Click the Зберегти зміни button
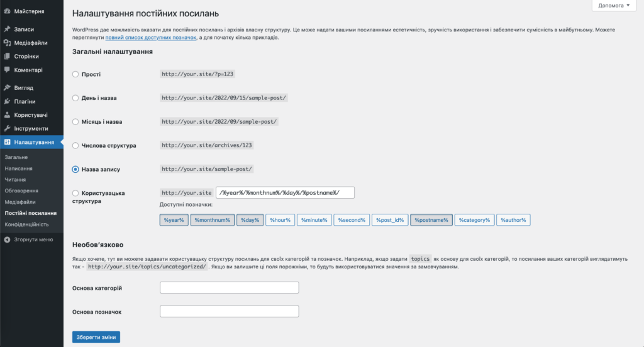644x347 pixels. 96,337
